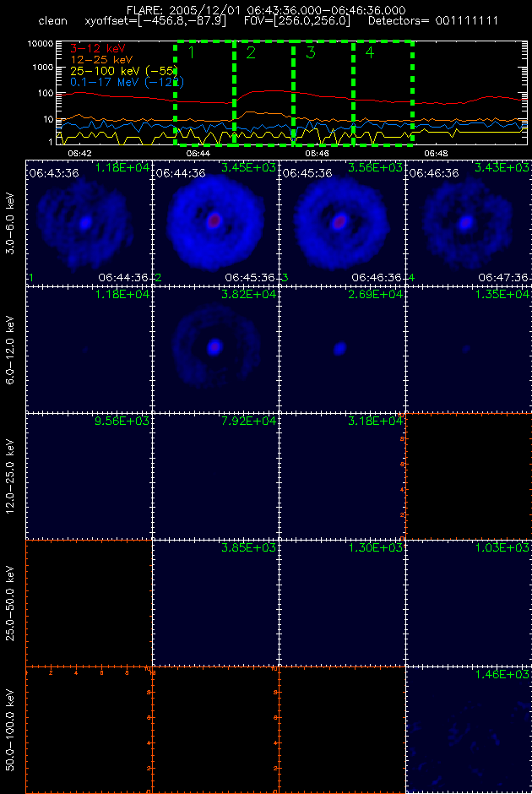532x794 pixels.
Task: Click the 3.18E+04 peak value
Action: pos(376,421)
